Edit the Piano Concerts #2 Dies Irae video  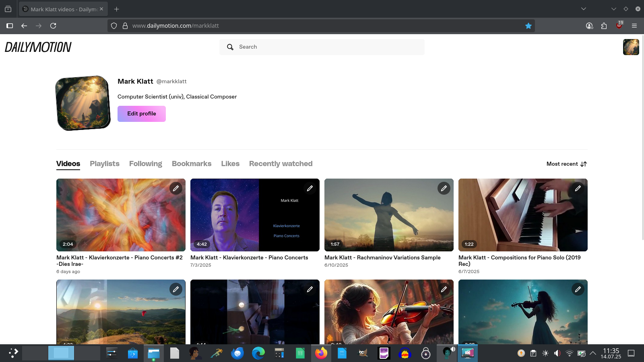176,188
